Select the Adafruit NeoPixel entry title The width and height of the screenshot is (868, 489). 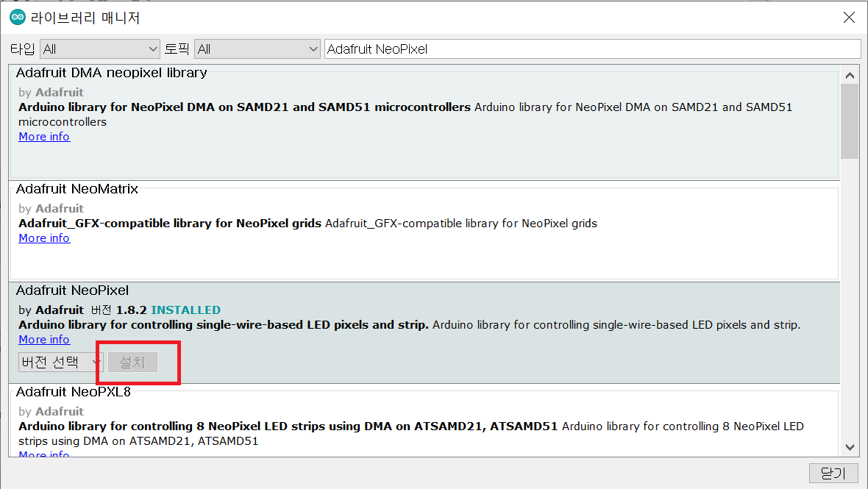coord(73,290)
